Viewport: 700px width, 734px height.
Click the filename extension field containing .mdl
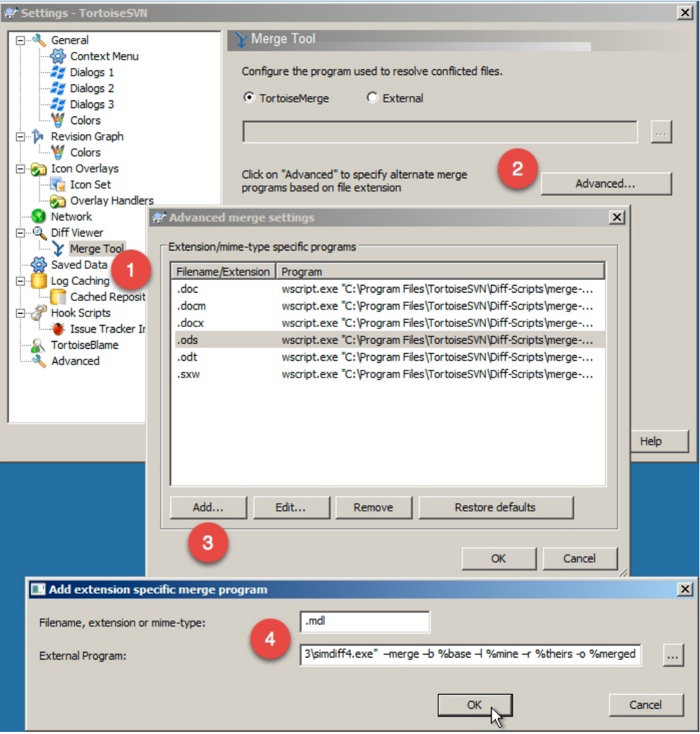365,622
